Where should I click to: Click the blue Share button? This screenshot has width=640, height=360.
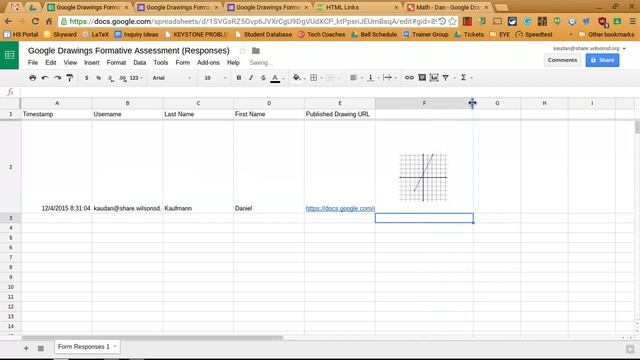tap(602, 60)
